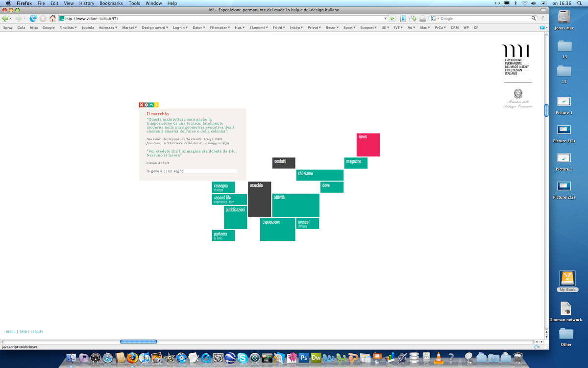Screen dimensions: 588x368
Task: Click the magnifier icon in the search box
Action: (x=534, y=19)
